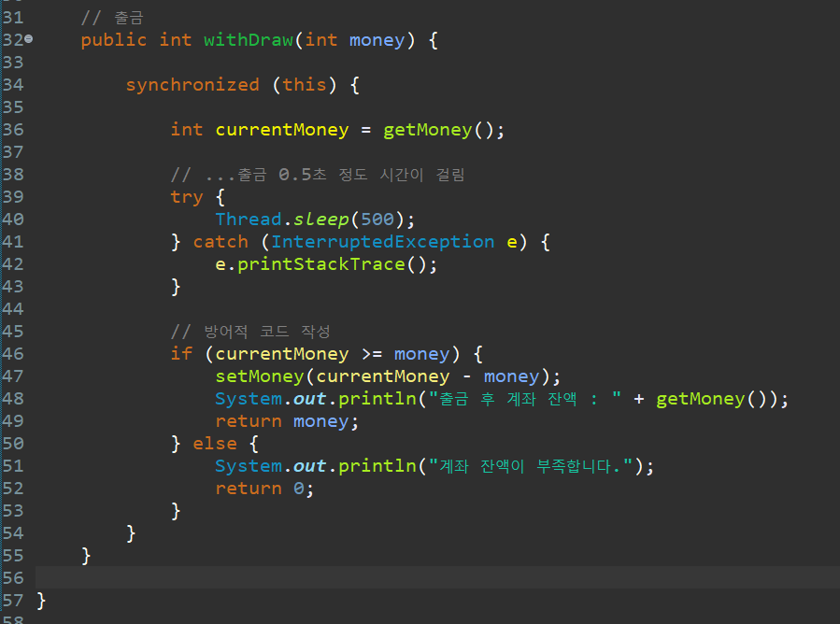
Task: Click the "this" keyword on line 34
Action: click(305, 85)
